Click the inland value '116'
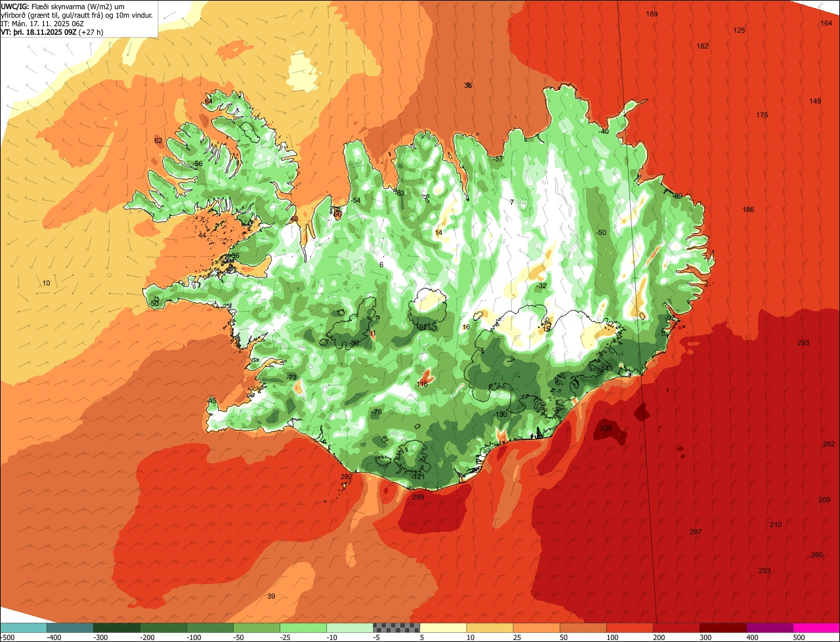This screenshot has height=642, width=840. click(423, 384)
